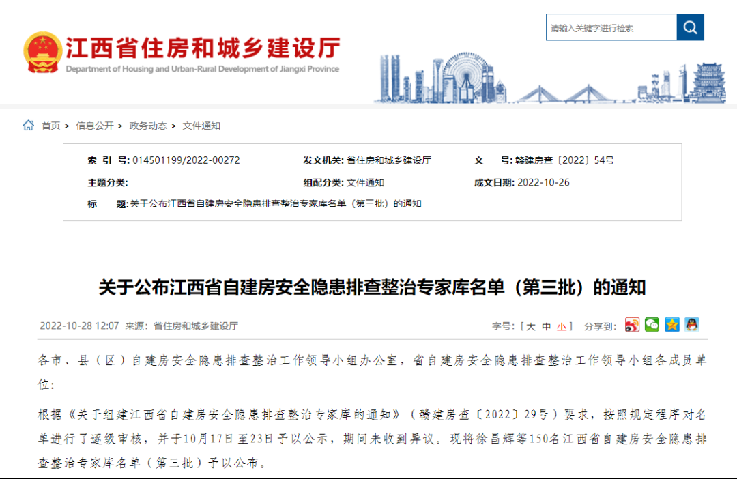Screen dimensions: 737x479
Task: Click the keyword search input field
Action: coord(610,28)
